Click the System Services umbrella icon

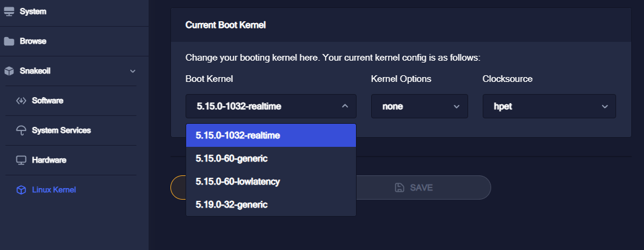click(x=21, y=130)
